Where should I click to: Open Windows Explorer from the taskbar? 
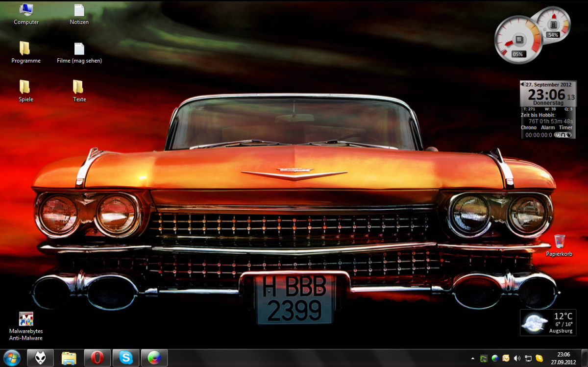(69, 358)
